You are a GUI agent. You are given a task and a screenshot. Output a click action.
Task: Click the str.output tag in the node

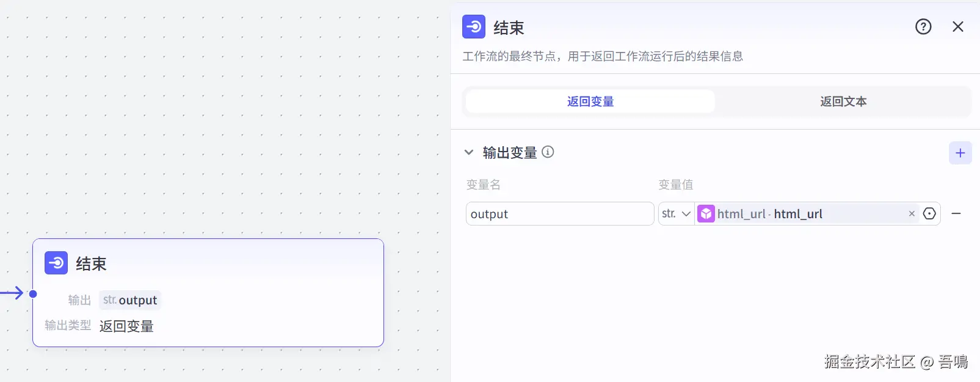[130, 300]
